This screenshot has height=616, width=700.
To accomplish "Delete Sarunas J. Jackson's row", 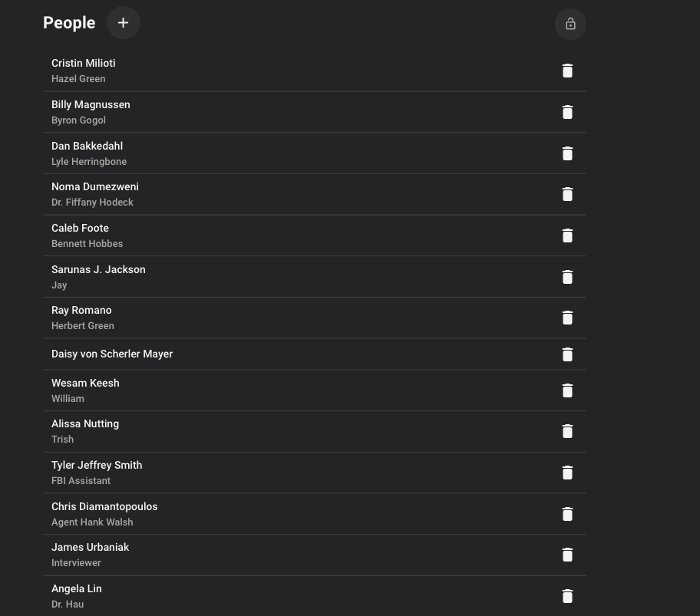I will point(567,277).
